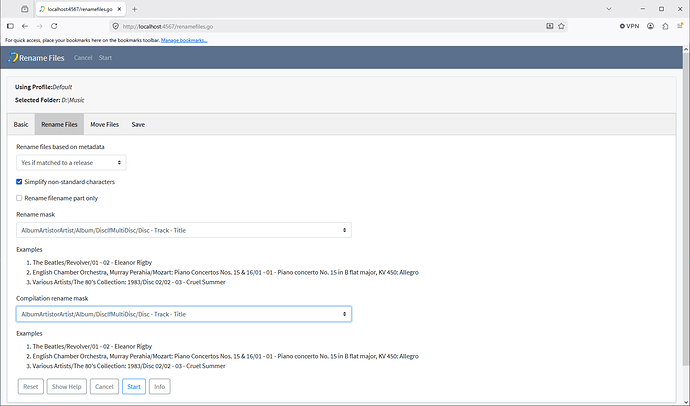Bookmark this page with star icon

(x=561, y=26)
